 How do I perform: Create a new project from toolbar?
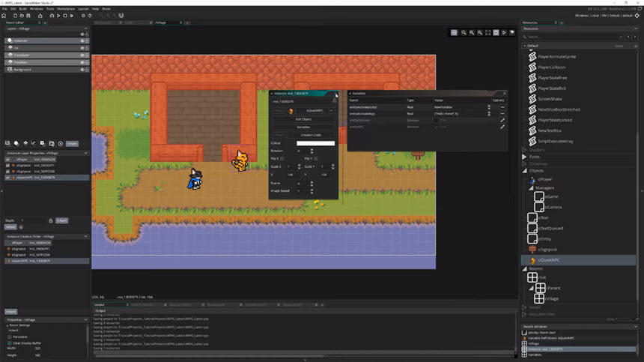tap(15, 16)
